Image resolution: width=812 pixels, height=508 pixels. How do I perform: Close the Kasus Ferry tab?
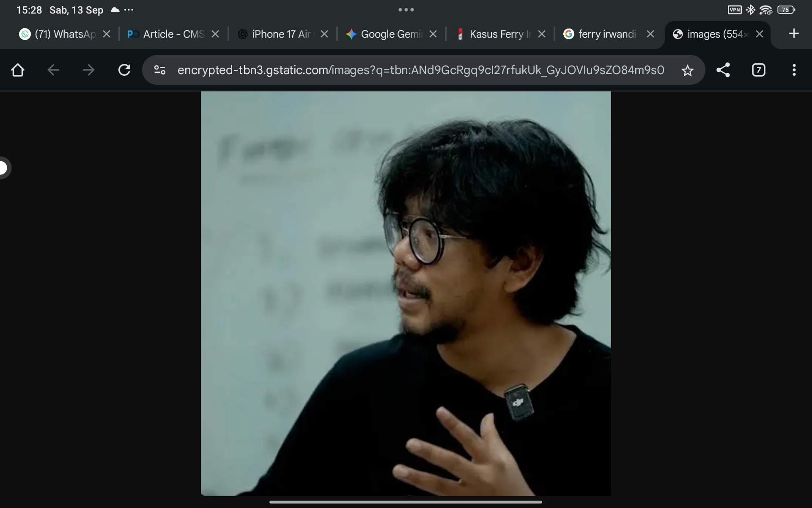click(542, 34)
